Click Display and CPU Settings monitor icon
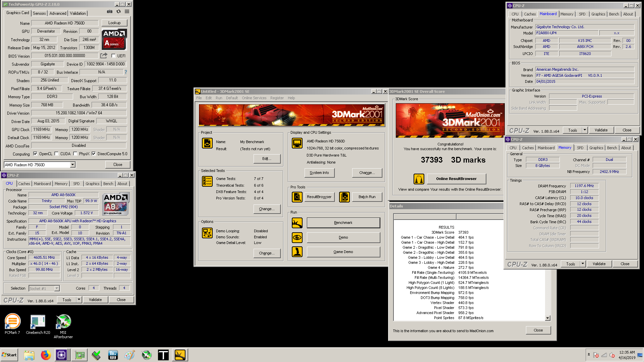644x362 pixels. point(297,143)
